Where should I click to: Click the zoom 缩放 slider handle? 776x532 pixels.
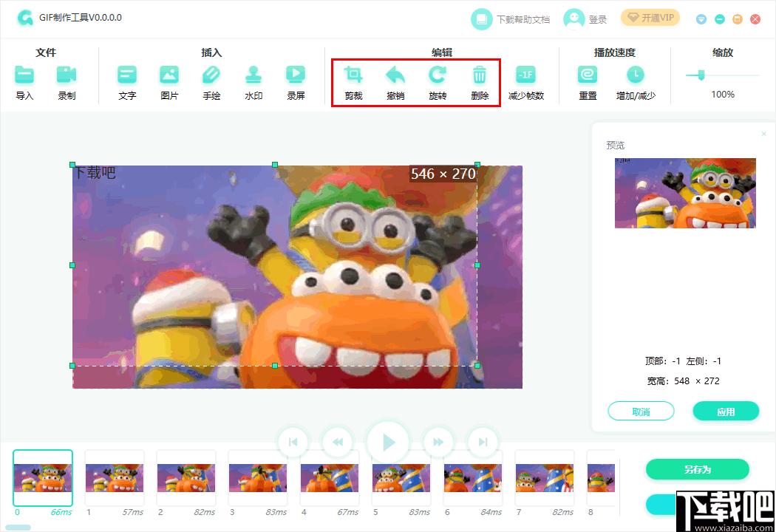(701, 75)
